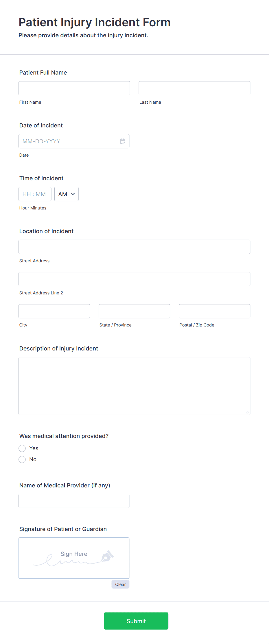Click the MM-DD-YYYY date field
Image resolution: width=269 pixels, height=644 pixels.
point(74,141)
